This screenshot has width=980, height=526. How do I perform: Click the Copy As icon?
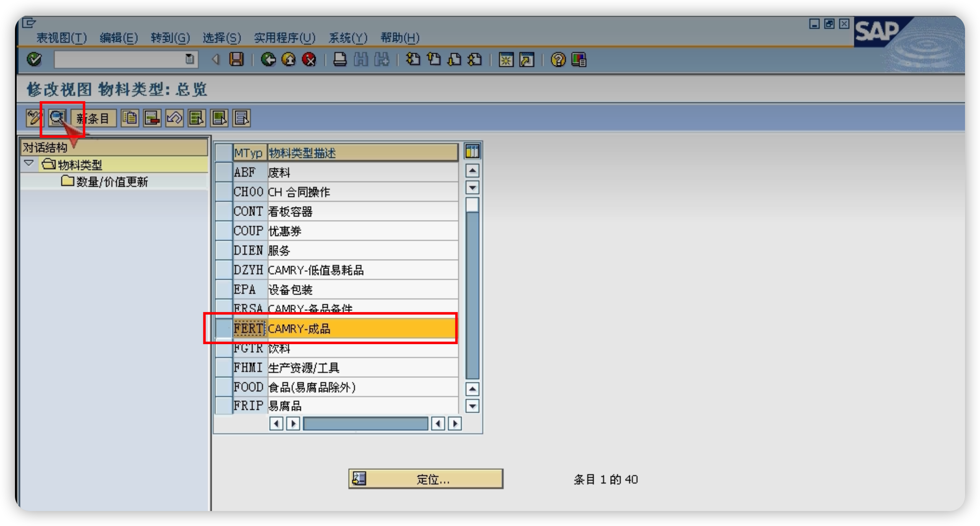tap(130, 118)
